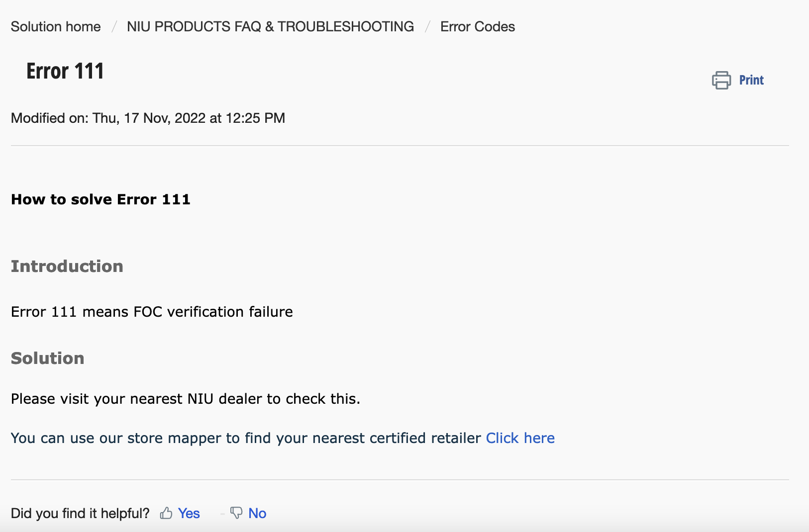Click the slash separator before Error Codes
This screenshot has width=809, height=532.
pos(427,26)
